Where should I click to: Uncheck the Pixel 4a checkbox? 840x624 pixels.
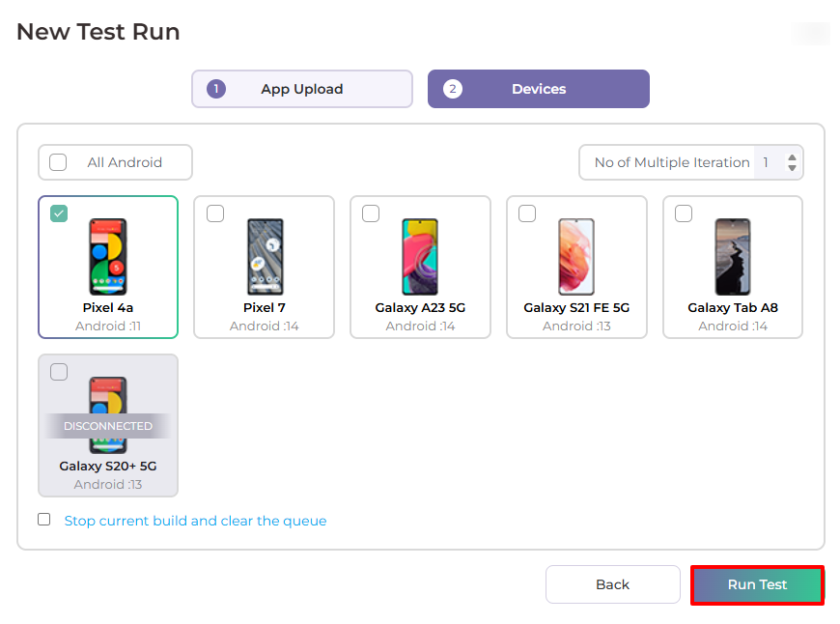(59, 214)
